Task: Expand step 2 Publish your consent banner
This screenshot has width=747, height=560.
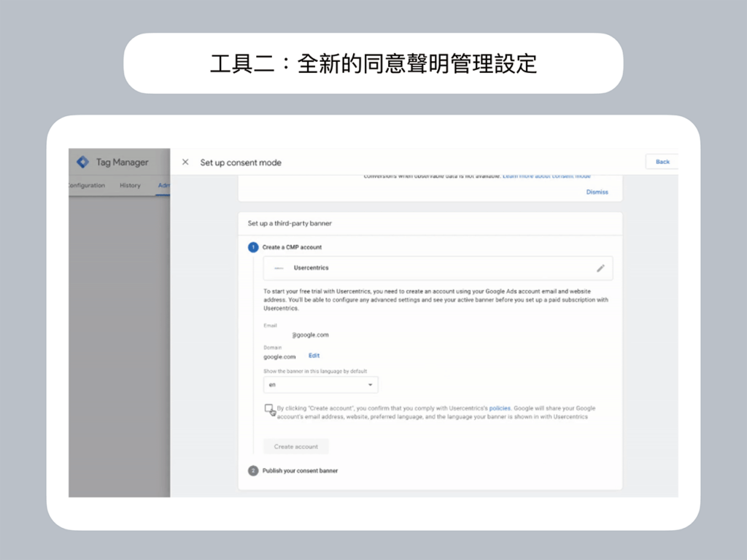Action: click(x=300, y=470)
